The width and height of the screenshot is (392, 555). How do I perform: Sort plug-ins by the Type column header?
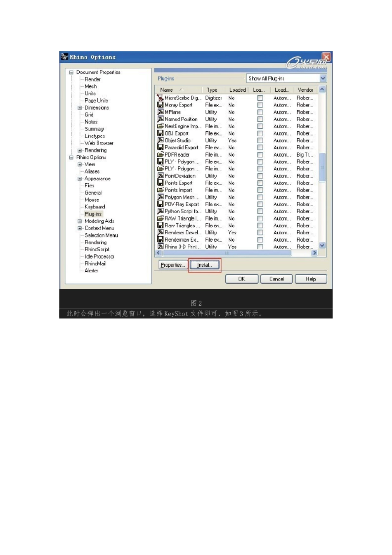[x=213, y=90]
